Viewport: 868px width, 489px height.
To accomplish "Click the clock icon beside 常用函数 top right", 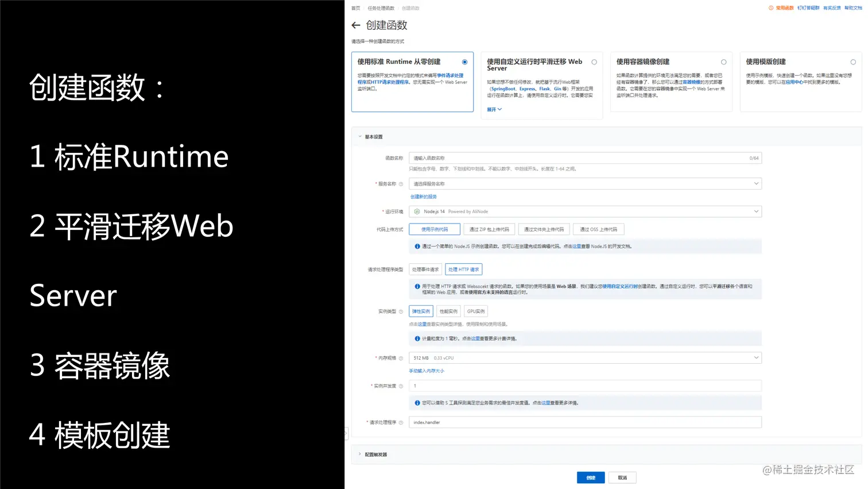I will click(770, 8).
